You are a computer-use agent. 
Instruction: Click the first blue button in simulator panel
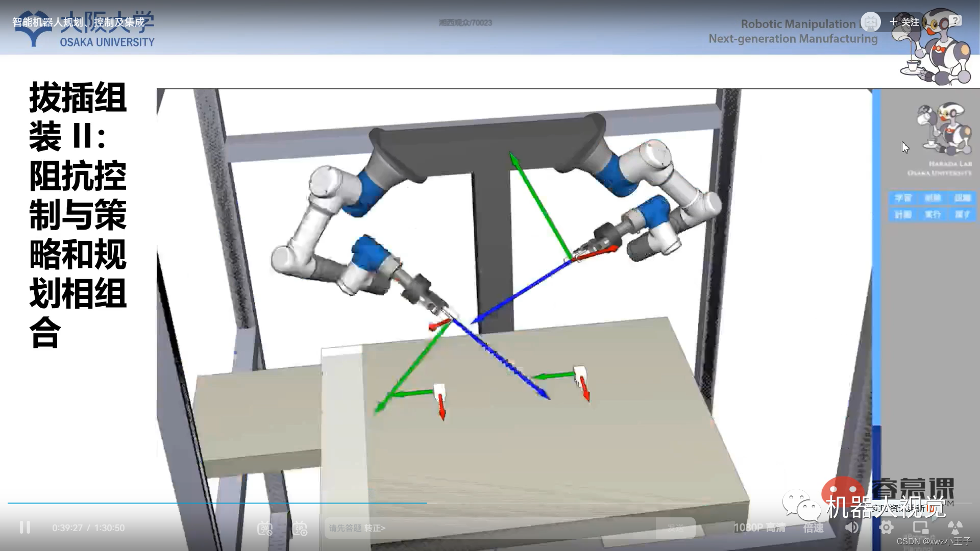[x=903, y=198]
